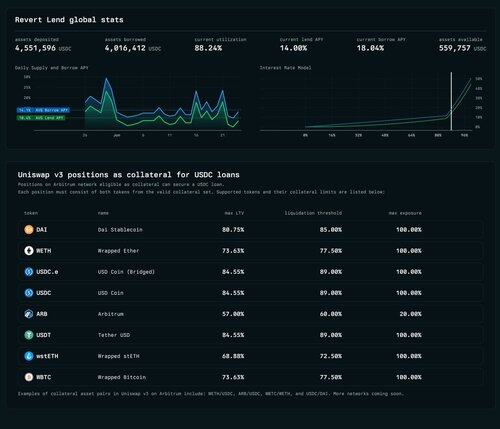500x429 pixels.
Task: Click the examples of collateral asset pairs footnote
Action: coord(211,394)
